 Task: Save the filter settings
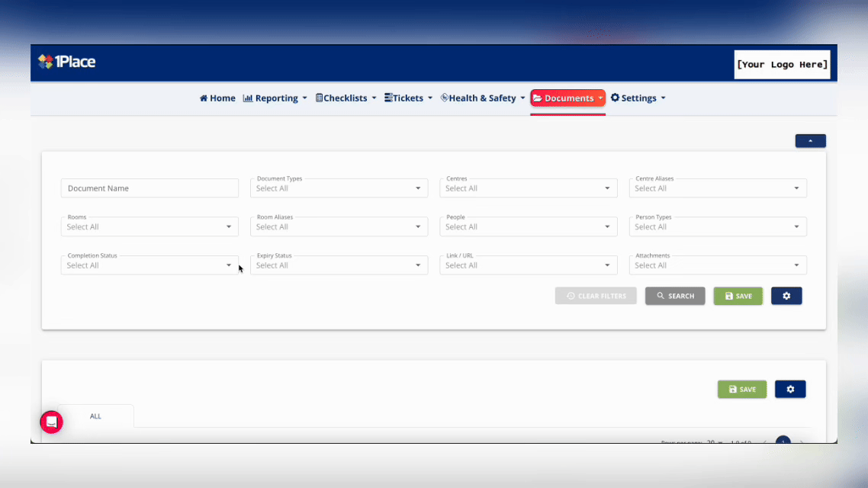point(738,296)
